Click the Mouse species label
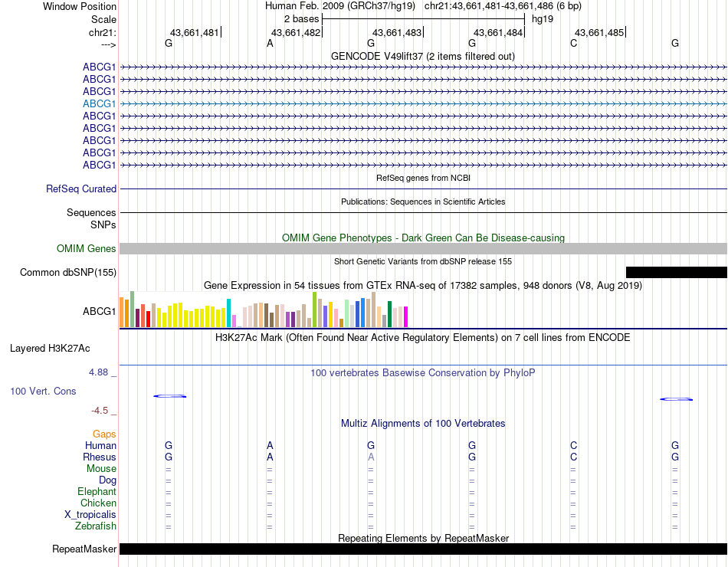The width and height of the screenshot is (728, 567). (x=101, y=469)
